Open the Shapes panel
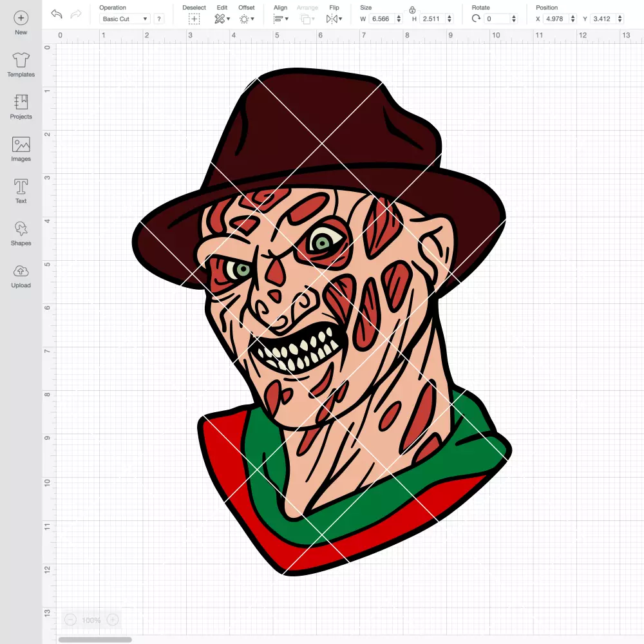644x644 pixels. point(21,229)
